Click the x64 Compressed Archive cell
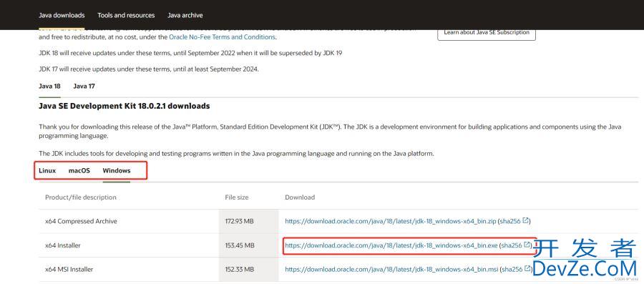 81,221
